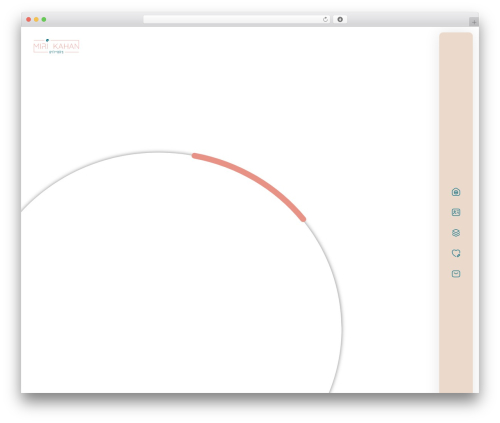Click the green maximize window button
This screenshot has width=500, height=423.
coord(44,19)
